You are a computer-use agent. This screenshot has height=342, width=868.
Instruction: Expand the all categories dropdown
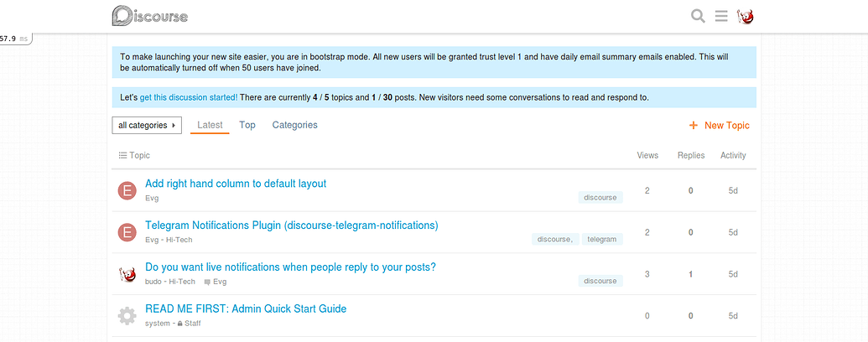[x=146, y=126]
